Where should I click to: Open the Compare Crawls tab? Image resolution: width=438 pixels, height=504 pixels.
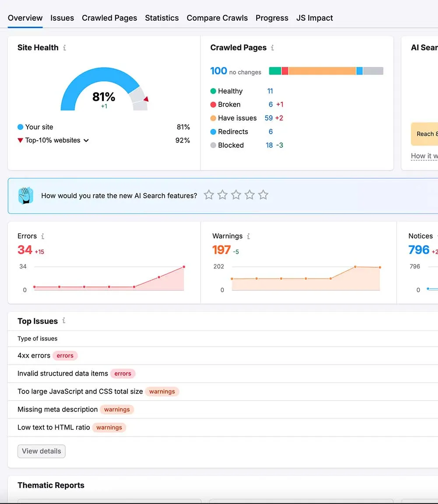(217, 18)
